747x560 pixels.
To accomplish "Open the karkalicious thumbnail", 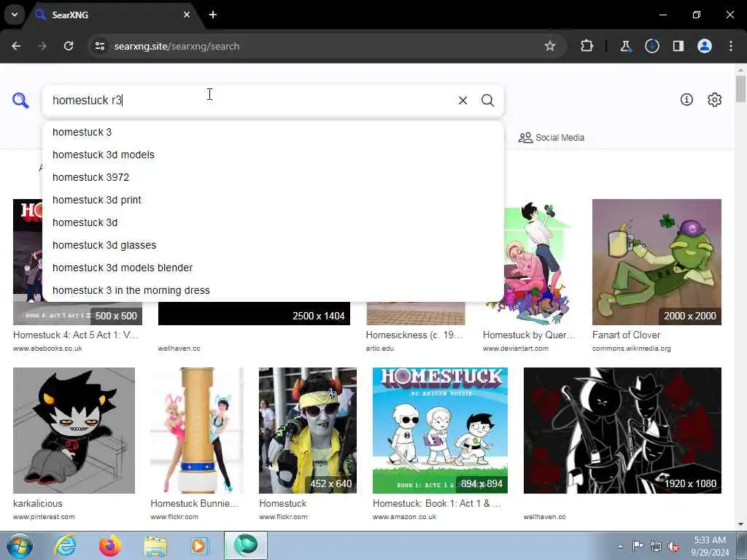I will (74, 430).
